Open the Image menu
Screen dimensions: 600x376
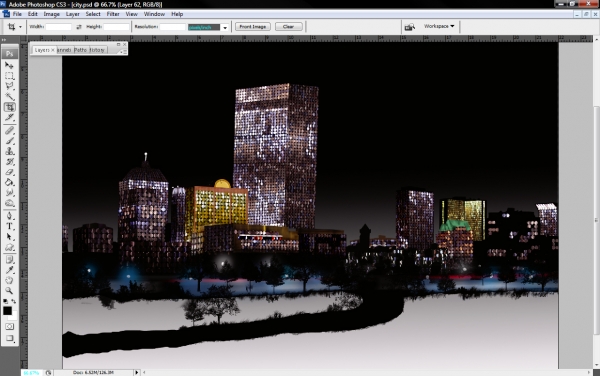pos(51,14)
